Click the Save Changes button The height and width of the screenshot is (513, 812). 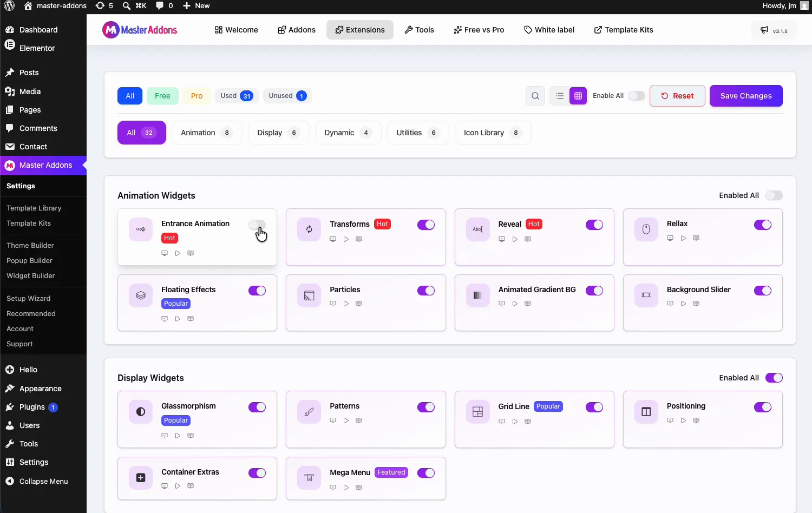click(746, 96)
